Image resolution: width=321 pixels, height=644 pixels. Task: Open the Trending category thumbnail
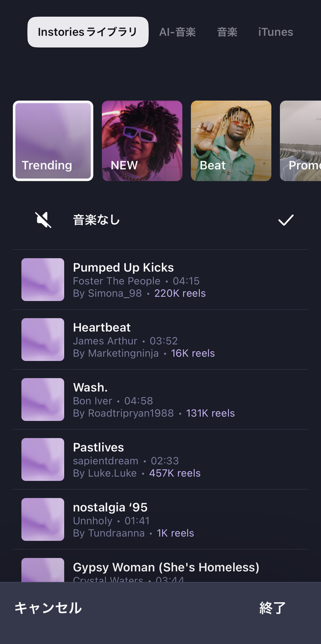53,141
